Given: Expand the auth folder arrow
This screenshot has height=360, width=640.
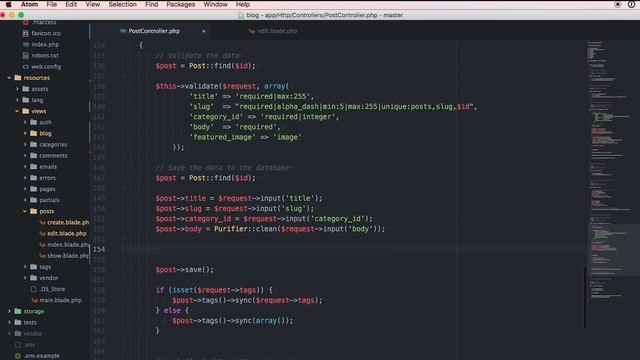Looking at the screenshot, I should click(25, 122).
